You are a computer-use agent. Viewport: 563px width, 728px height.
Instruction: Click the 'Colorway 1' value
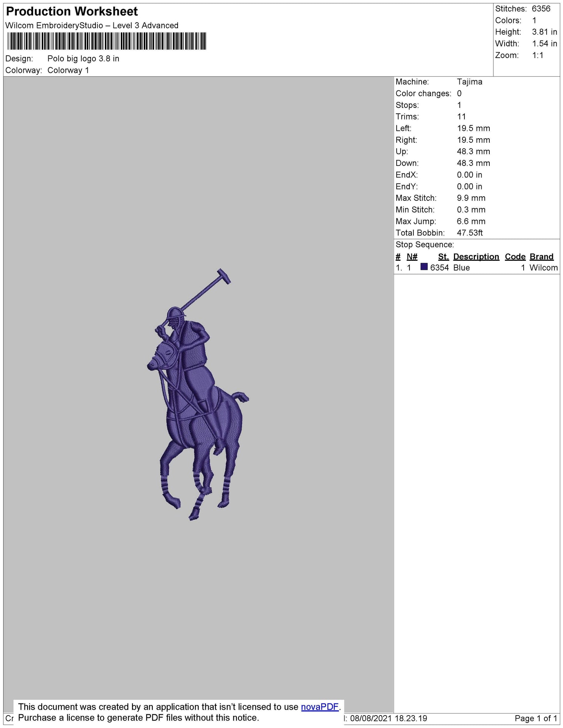tap(68, 70)
